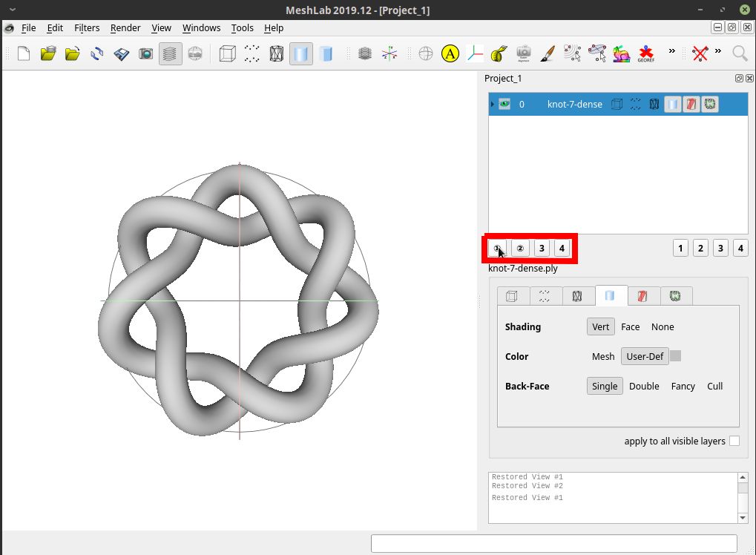Set Back-Face to Double

[644, 387]
